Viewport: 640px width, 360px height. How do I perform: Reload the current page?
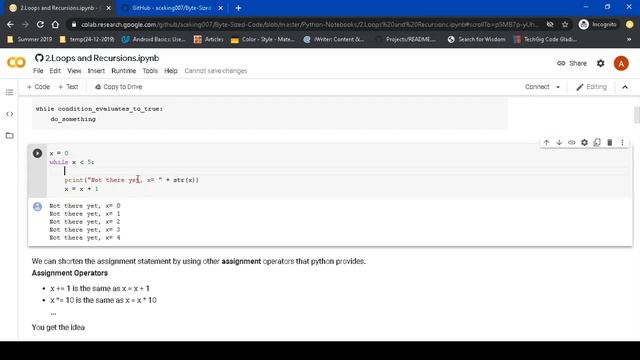[x=40, y=24]
